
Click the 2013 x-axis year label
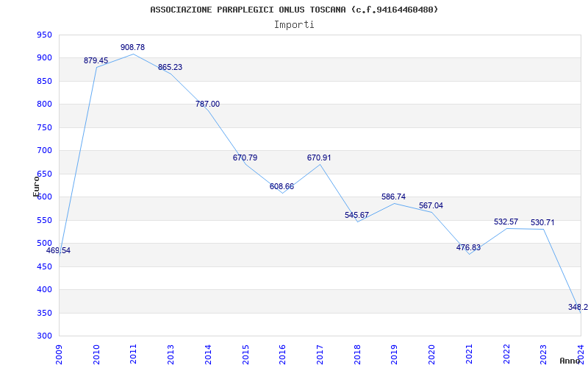pyautogui.click(x=171, y=354)
